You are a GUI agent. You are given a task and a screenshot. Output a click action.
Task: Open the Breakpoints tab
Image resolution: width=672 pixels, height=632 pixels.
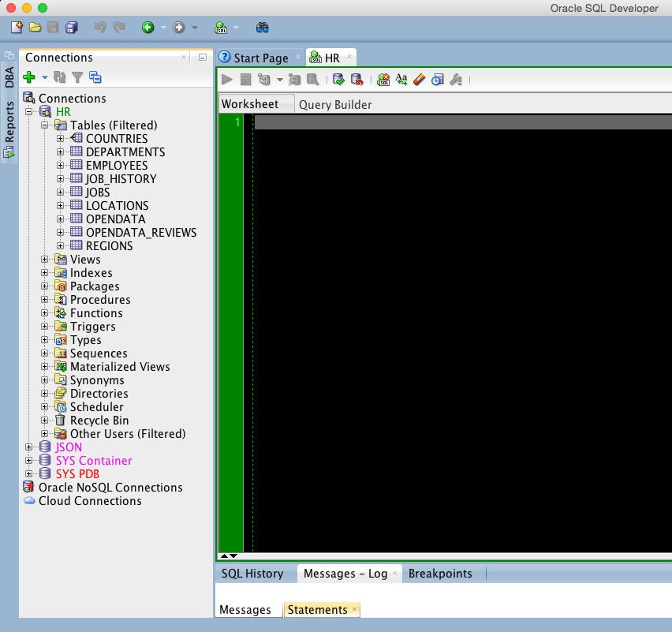click(440, 574)
